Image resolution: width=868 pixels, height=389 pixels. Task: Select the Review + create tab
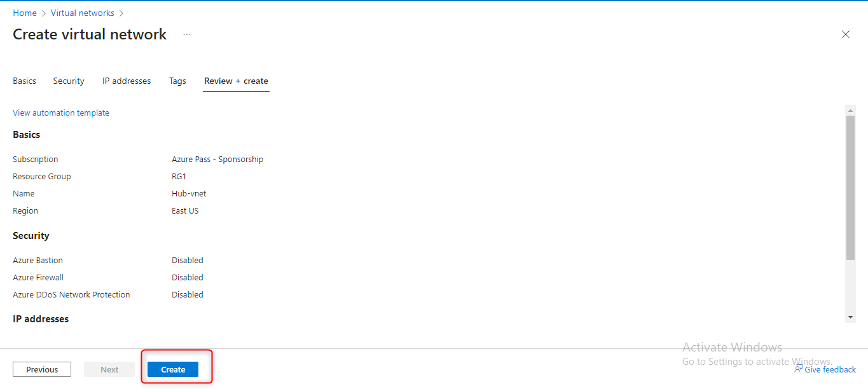236,81
